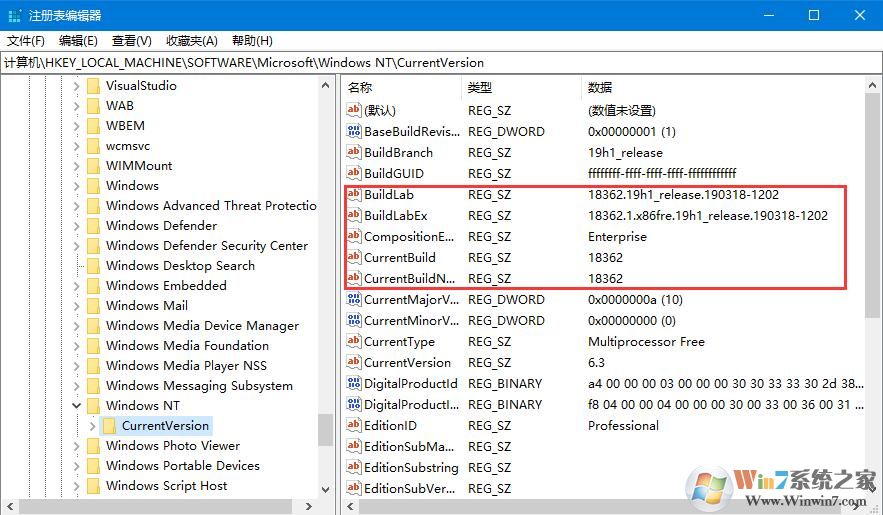Click the DigitalProductId binary icon

click(x=354, y=383)
